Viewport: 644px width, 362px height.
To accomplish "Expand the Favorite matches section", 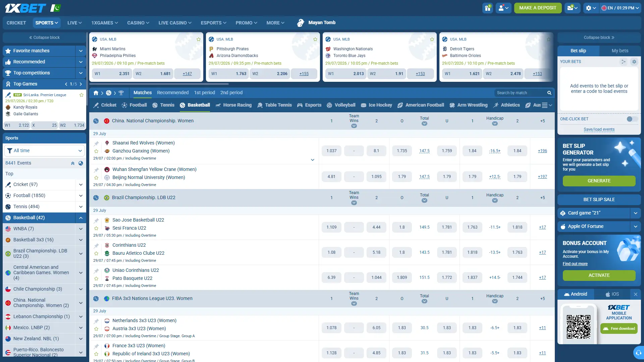I will coord(80,51).
